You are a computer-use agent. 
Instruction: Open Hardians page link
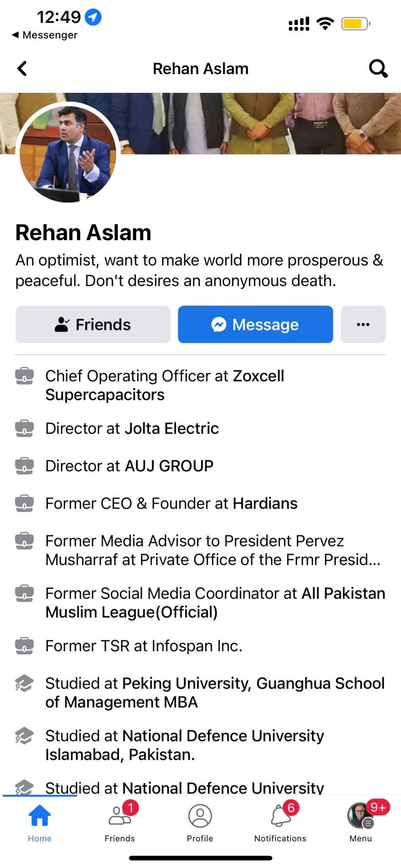pyautogui.click(x=265, y=503)
